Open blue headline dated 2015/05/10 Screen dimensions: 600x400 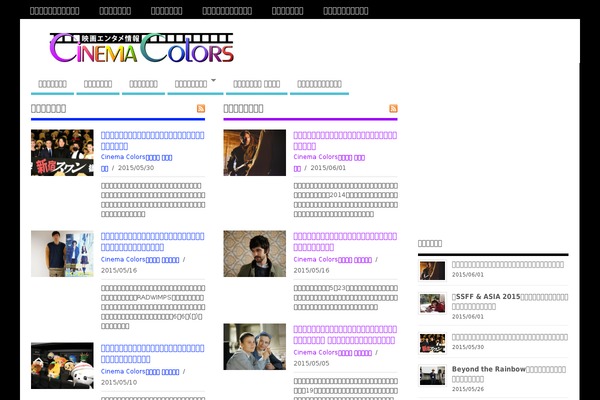pos(152,354)
